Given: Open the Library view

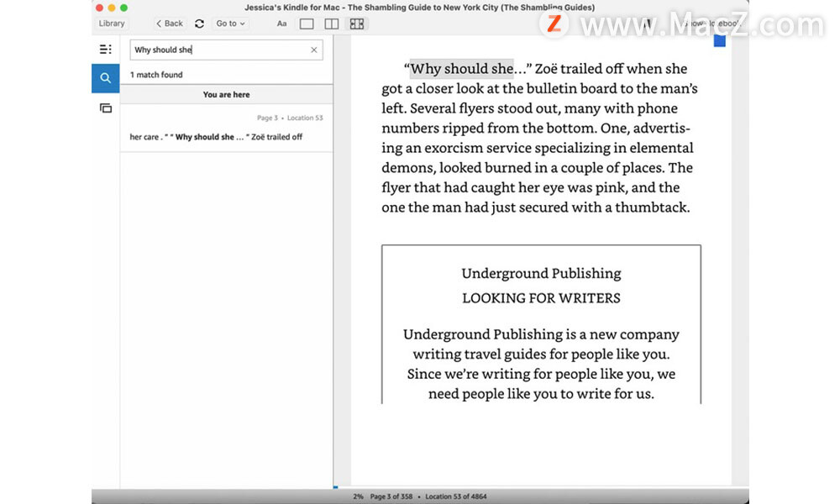Looking at the screenshot, I should click(x=112, y=24).
